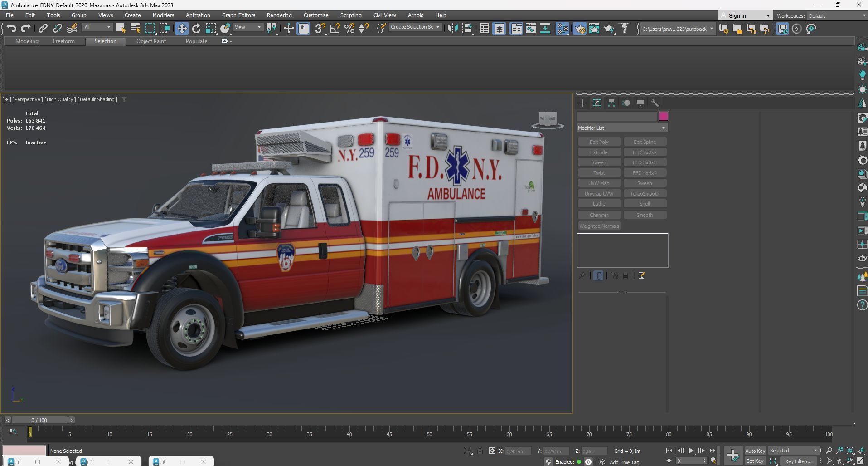Open the selection filter All dropdown
Image resolution: width=868 pixels, height=466 pixels.
[x=97, y=27]
